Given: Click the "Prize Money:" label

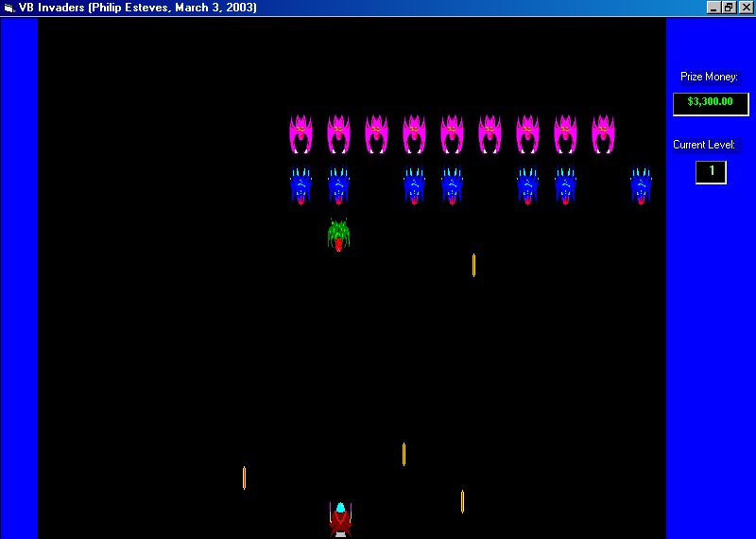Looking at the screenshot, I should coord(709,77).
